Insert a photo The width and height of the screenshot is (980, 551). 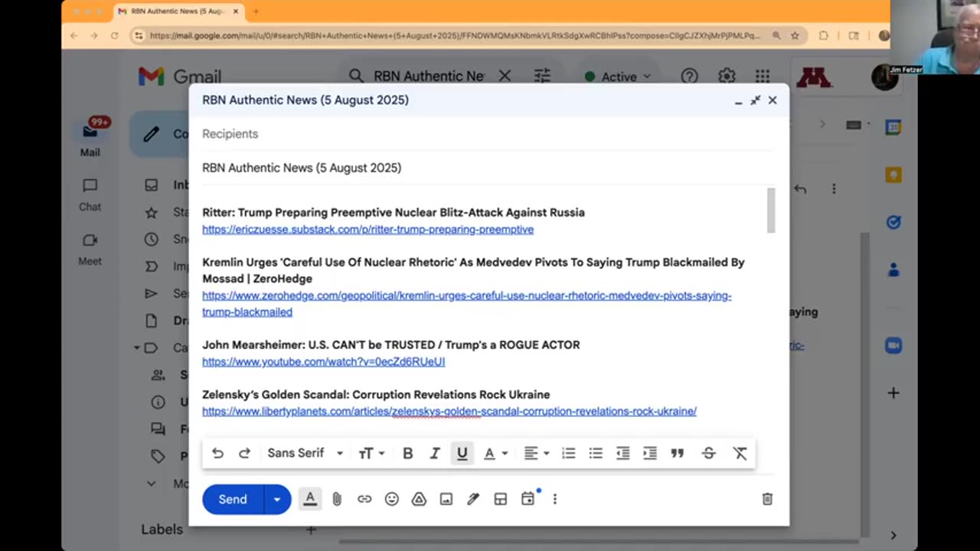pyautogui.click(x=446, y=499)
